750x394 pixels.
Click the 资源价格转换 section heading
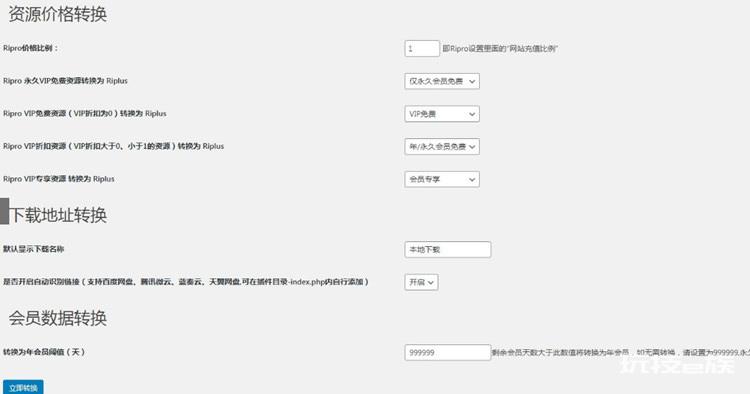tap(57, 14)
